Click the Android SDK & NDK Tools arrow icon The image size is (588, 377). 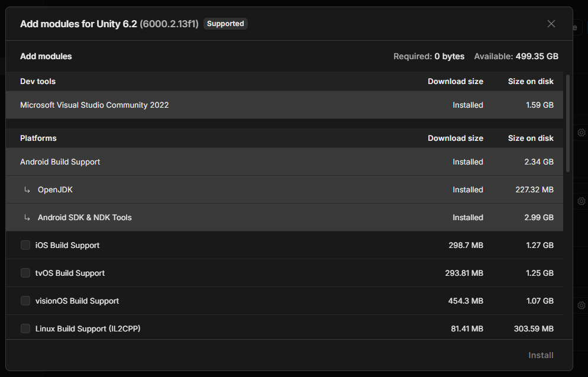27,218
